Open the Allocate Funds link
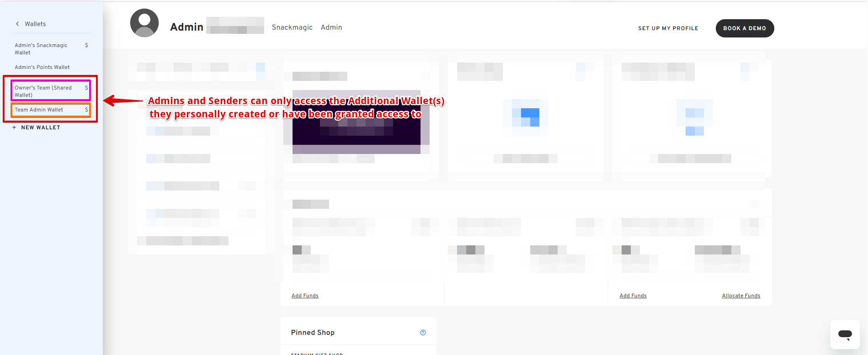 pos(741,296)
